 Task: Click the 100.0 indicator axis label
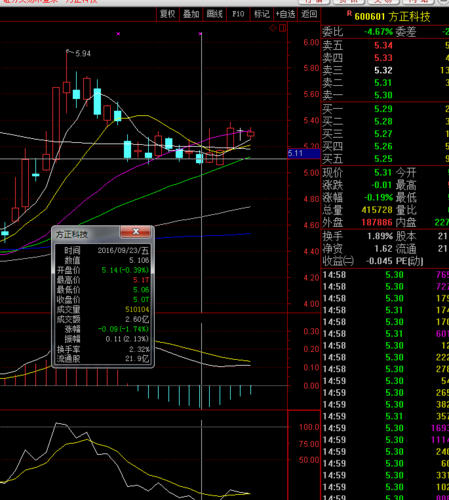point(309,427)
